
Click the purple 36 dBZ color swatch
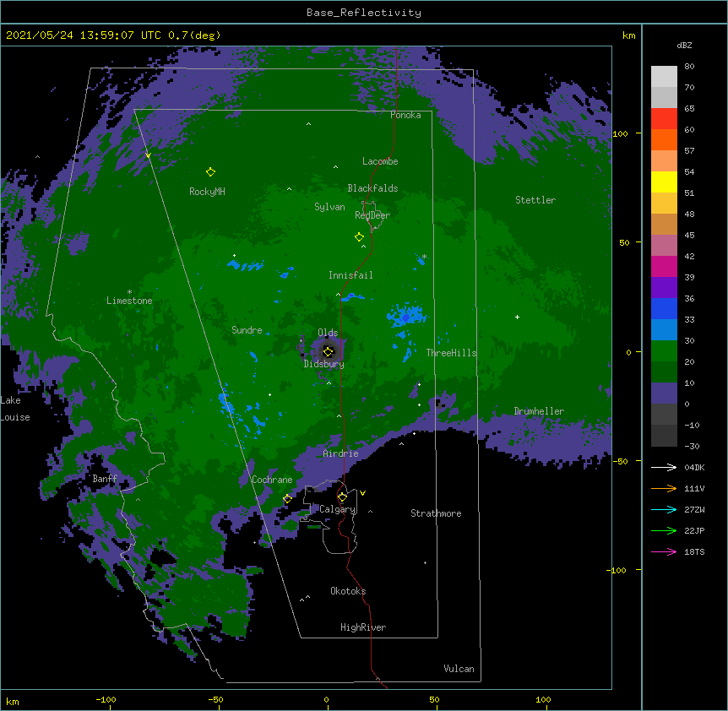tap(664, 288)
